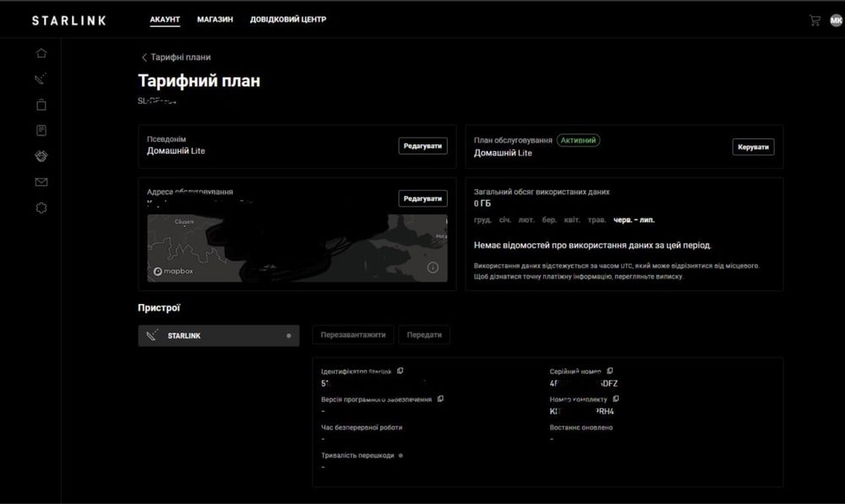Select the квіт. month
This screenshot has width=845, height=504.
pyautogui.click(x=572, y=219)
